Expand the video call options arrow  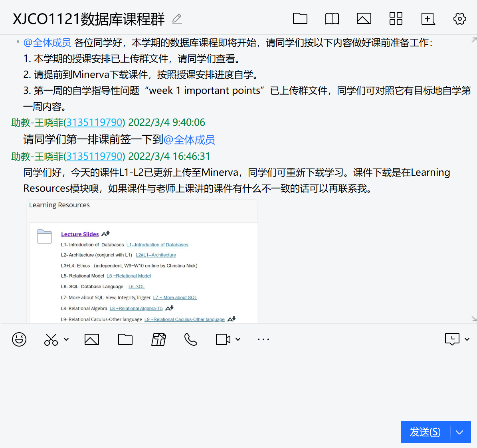[238, 339]
